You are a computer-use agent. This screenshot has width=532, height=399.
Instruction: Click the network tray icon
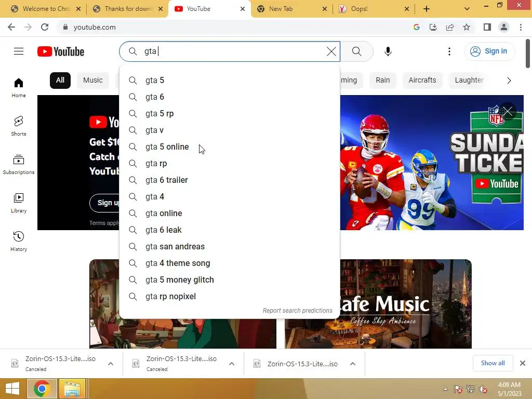pos(471,389)
